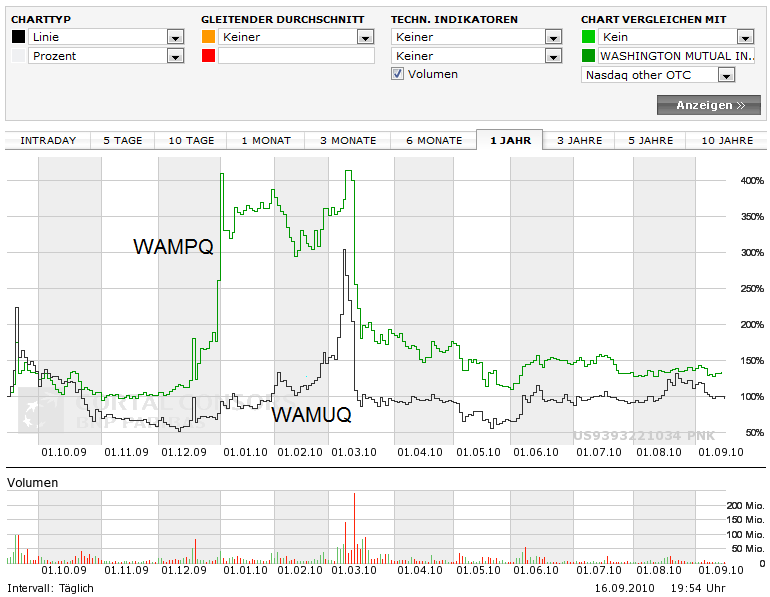The height and width of the screenshot is (597, 770).
Task: Select the 3 MONATE tab
Action: pyautogui.click(x=348, y=140)
